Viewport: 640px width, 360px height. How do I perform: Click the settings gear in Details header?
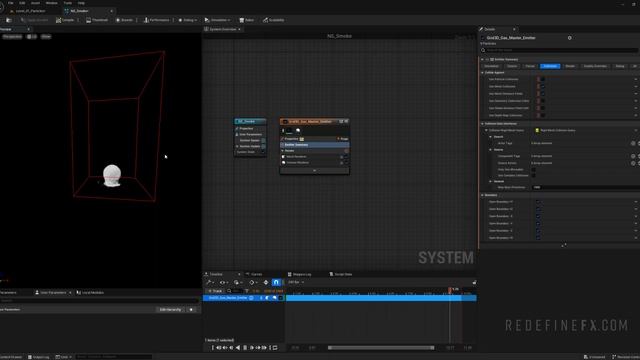[569, 38]
